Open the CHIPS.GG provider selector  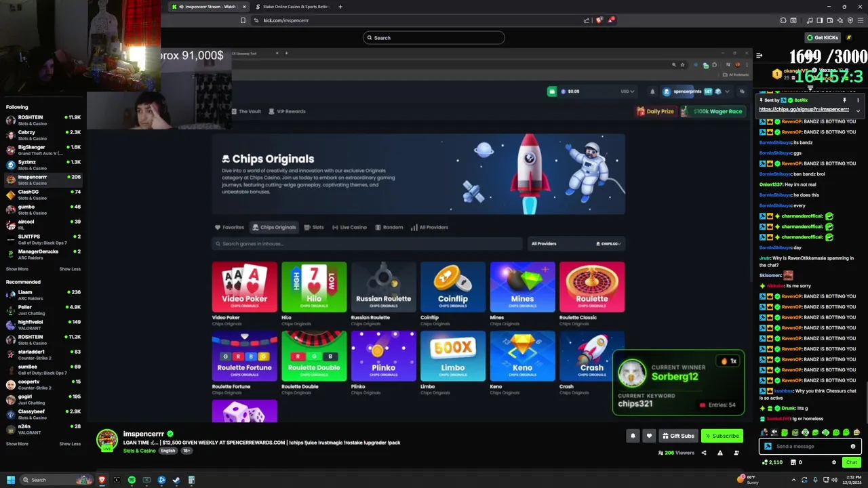609,243
